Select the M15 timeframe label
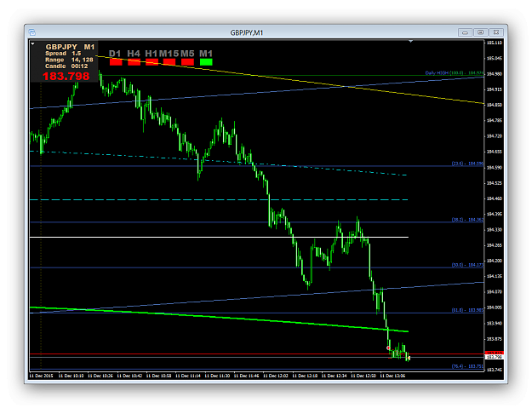The width and height of the screenshot is (532, 408). pyautogui.click(x=169, y=54)
